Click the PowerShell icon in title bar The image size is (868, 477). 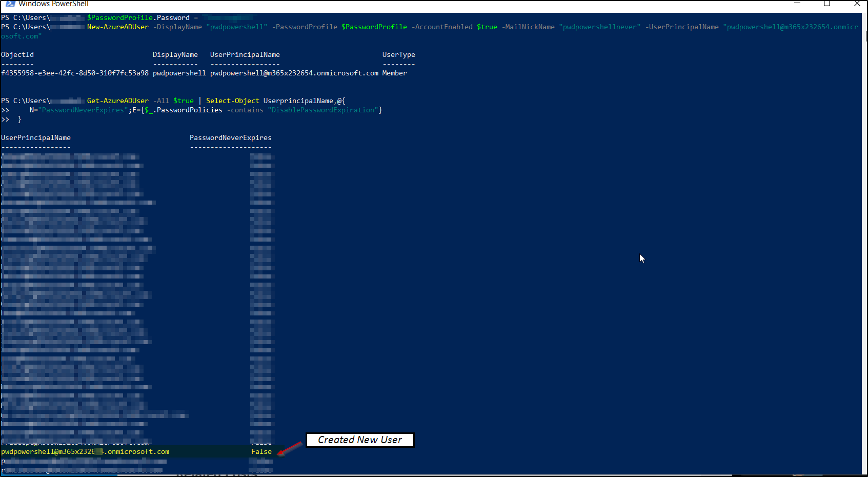10,4
